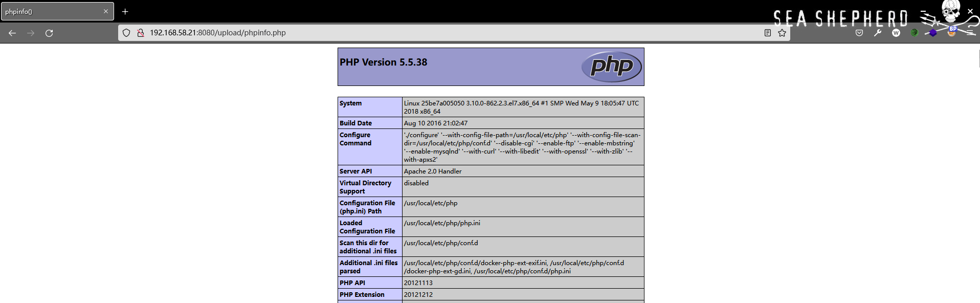Image resolution: width=980 pixels, height=303 pixels.
Task: Open the BP proxy switcher extension
Action: [x=952, y=32]
